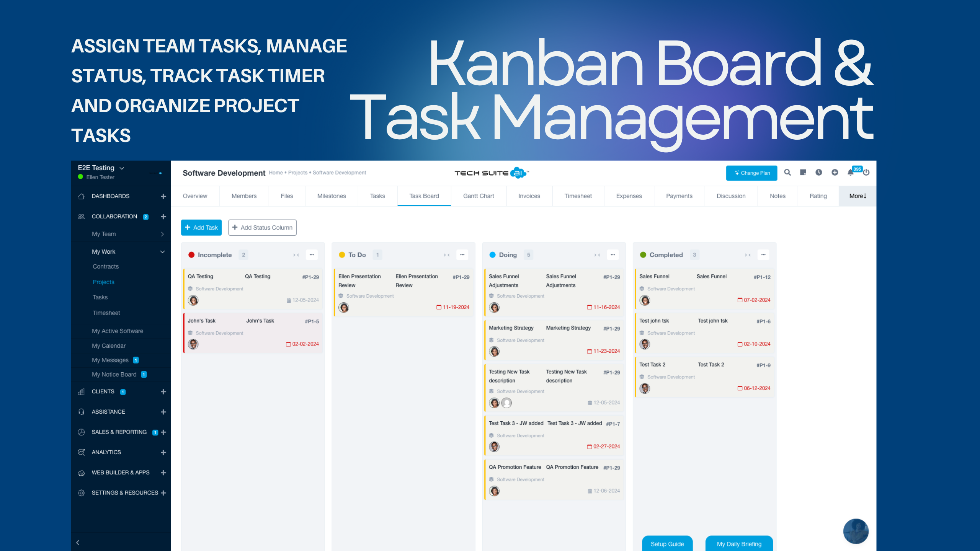
Task: Click the plus circle icon in header
Action: 835,173
